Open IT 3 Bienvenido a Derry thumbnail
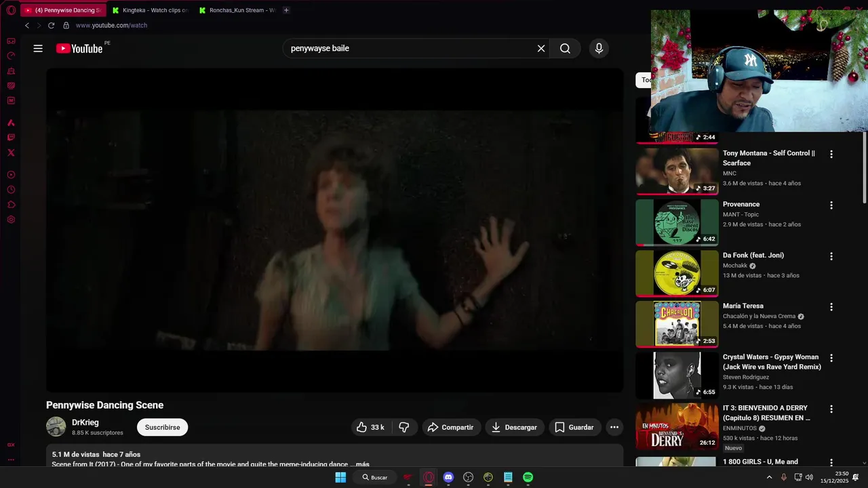Screen dimensions: 868x488 pos(677,426)
